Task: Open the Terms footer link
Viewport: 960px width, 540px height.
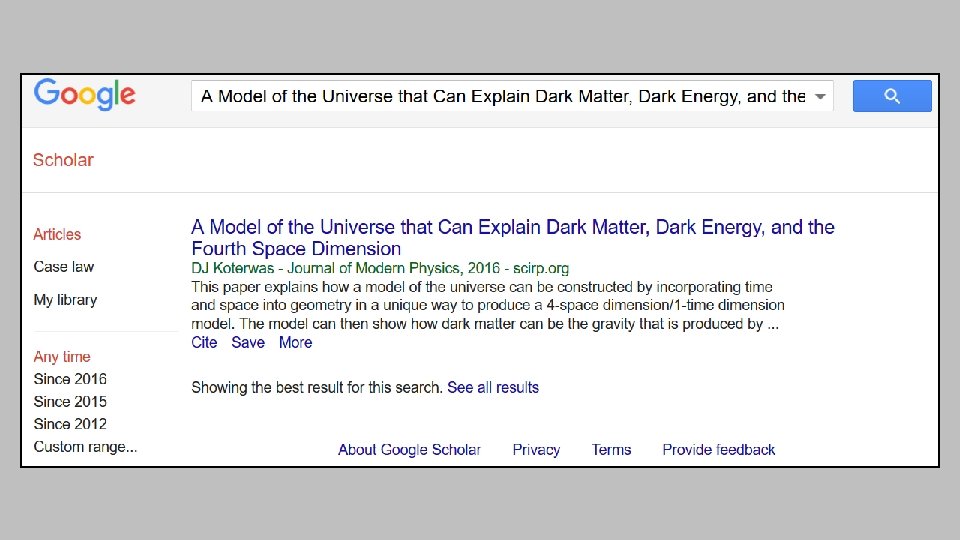Action: coord(611,450)
